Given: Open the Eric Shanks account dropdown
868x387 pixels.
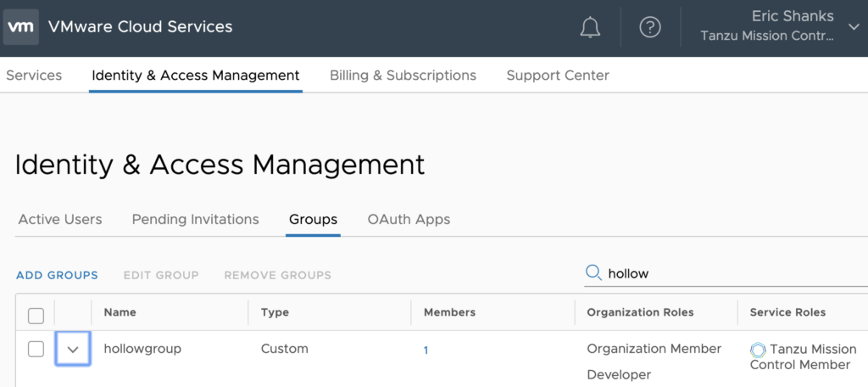Looking at the screenshot, I should coord(853,27).
